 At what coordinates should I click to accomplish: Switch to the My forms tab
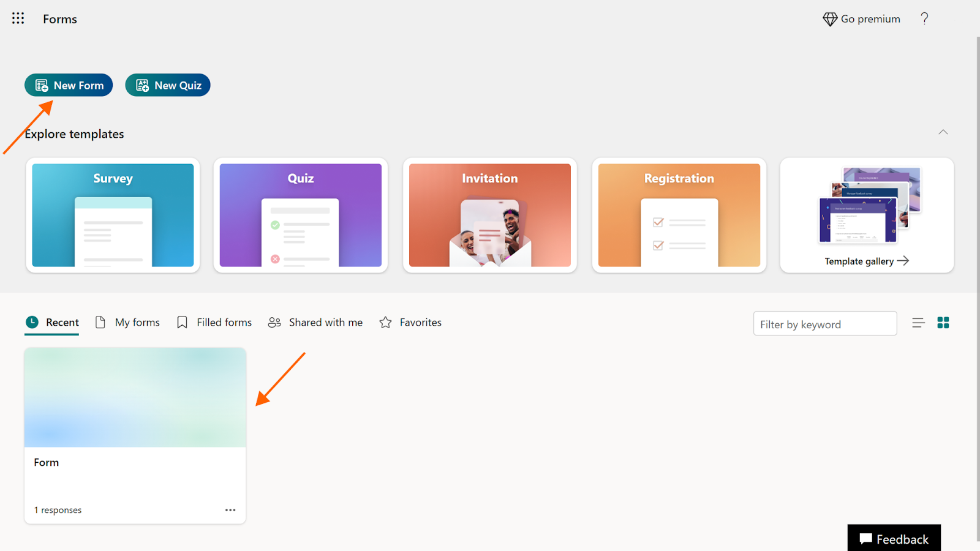click(x=127, y=323)
